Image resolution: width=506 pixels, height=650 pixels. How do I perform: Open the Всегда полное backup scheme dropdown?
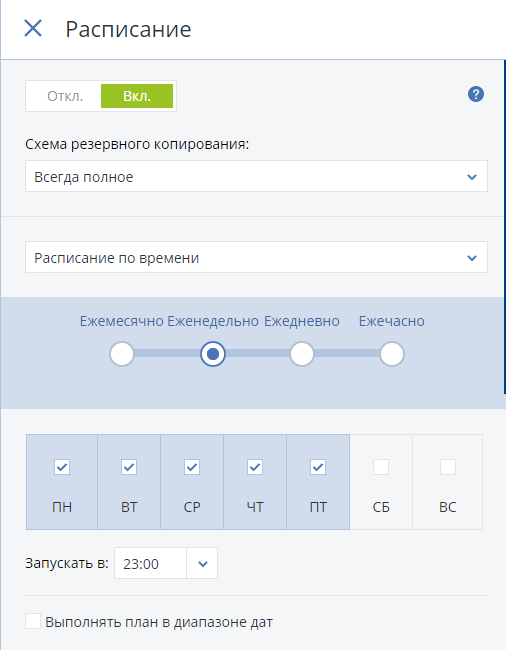pyautogui.click(x=256, y=177)
